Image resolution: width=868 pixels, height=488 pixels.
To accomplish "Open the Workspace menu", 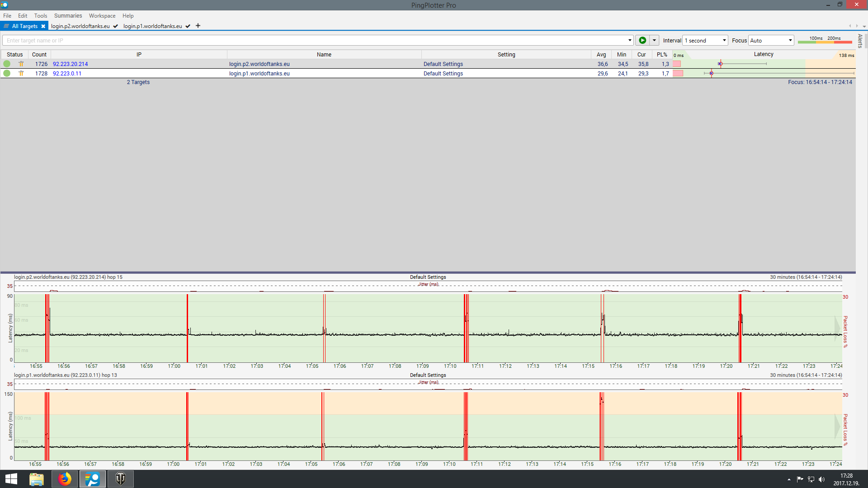I will pos(102,15).
